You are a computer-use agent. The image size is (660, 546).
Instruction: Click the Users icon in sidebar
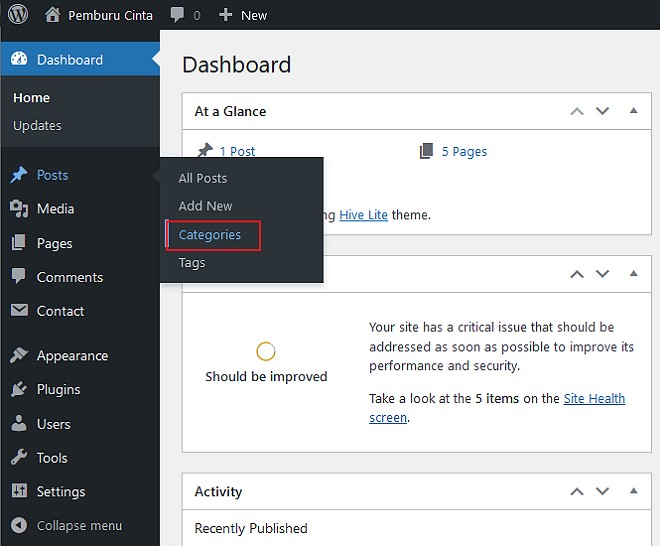click(x=19, y=424)
